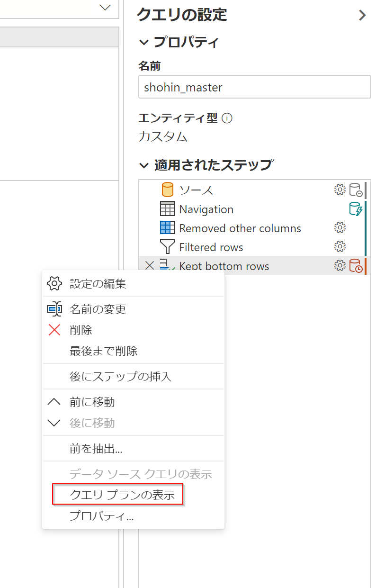Image resolution: width=376 pixels, height=588 pixels.
Task: Collapse the クエリの設定 panel with its arrow
Action: click(x=363, y=16)
